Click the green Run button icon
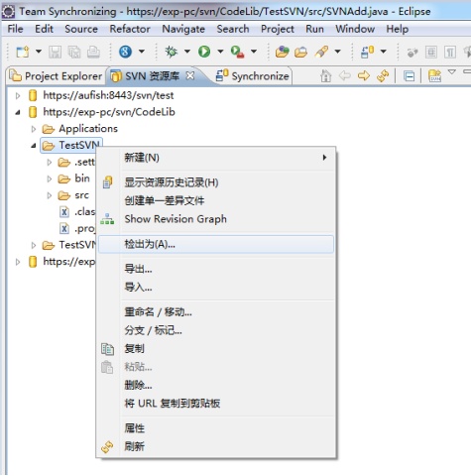Screen dimensions: 471x476 (204, 52)
